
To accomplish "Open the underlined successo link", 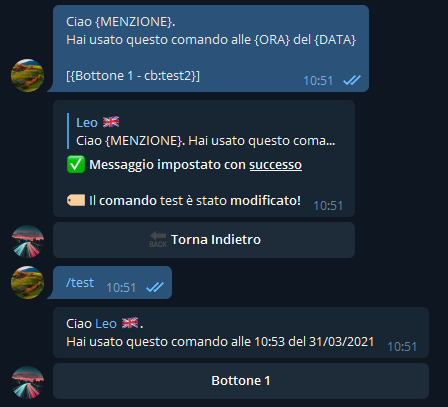I will 276,165.
